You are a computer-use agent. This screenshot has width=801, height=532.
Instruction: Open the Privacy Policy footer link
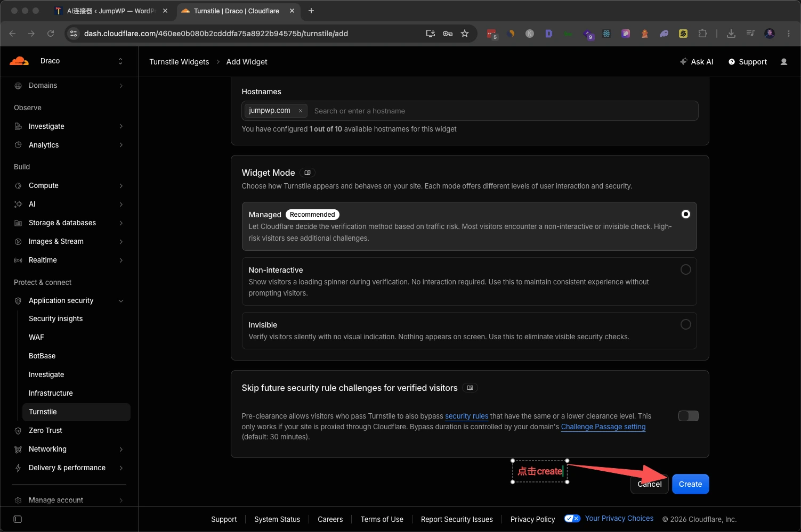click(x=532, y=519)
